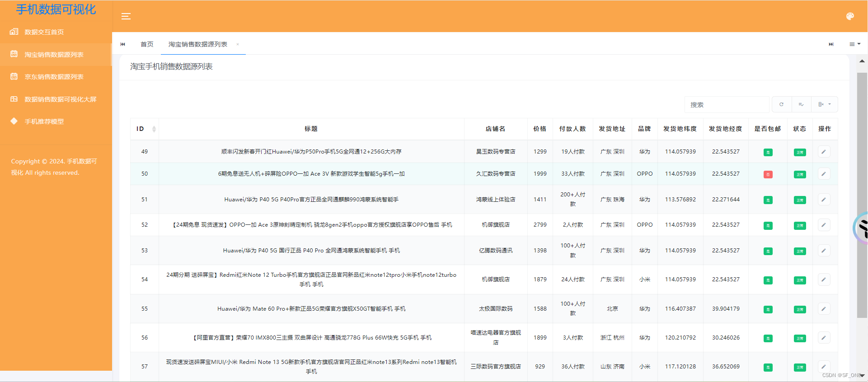Image resolution: width=868 pixels, height=382 pixels.
Task: Switch to 淘宝销售数据源列表 tab
Action: (x=198, y=44)
